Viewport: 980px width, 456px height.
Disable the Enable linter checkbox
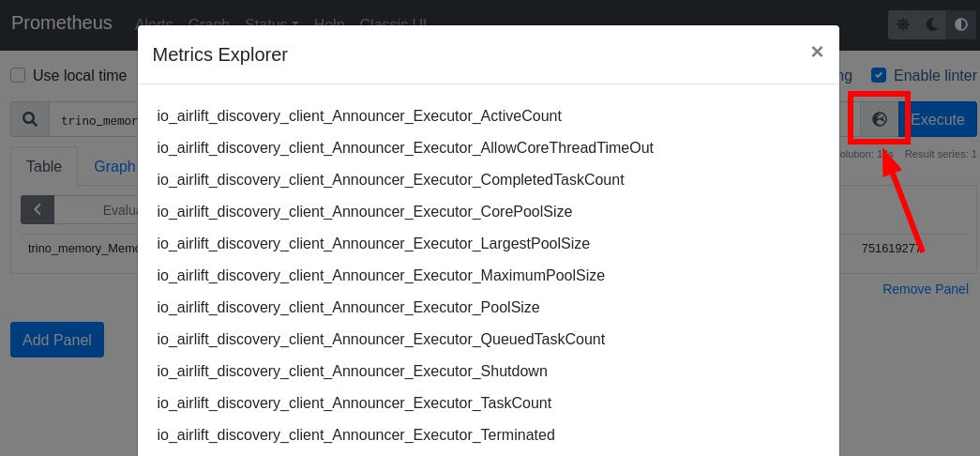pos(879,75)
